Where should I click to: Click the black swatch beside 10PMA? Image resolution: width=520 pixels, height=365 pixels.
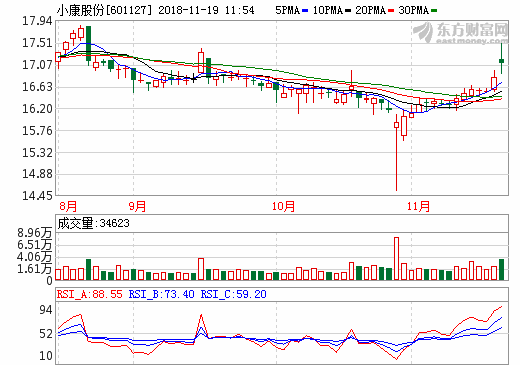click(x=348, y=11)
